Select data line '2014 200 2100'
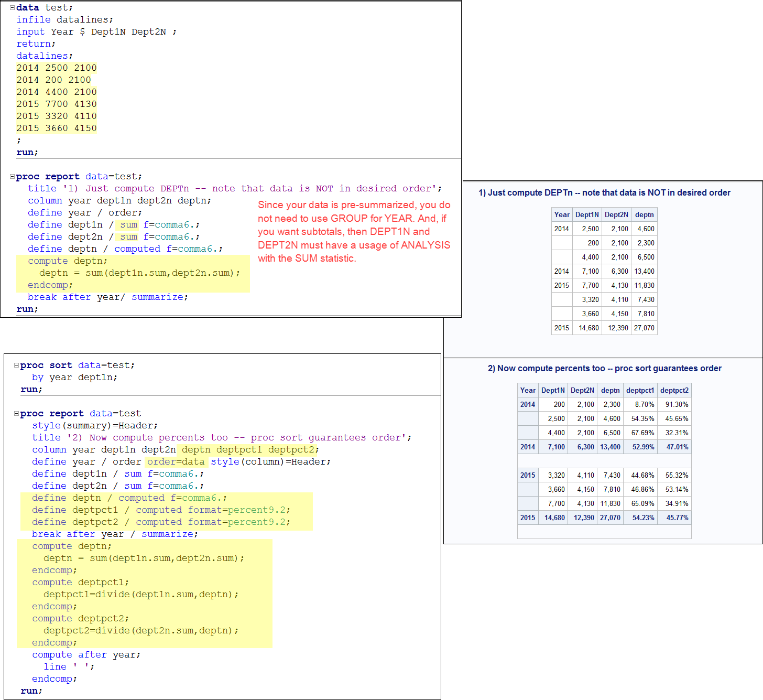The image size is (763, 700). pyautogui.click(x=53, y=80)
